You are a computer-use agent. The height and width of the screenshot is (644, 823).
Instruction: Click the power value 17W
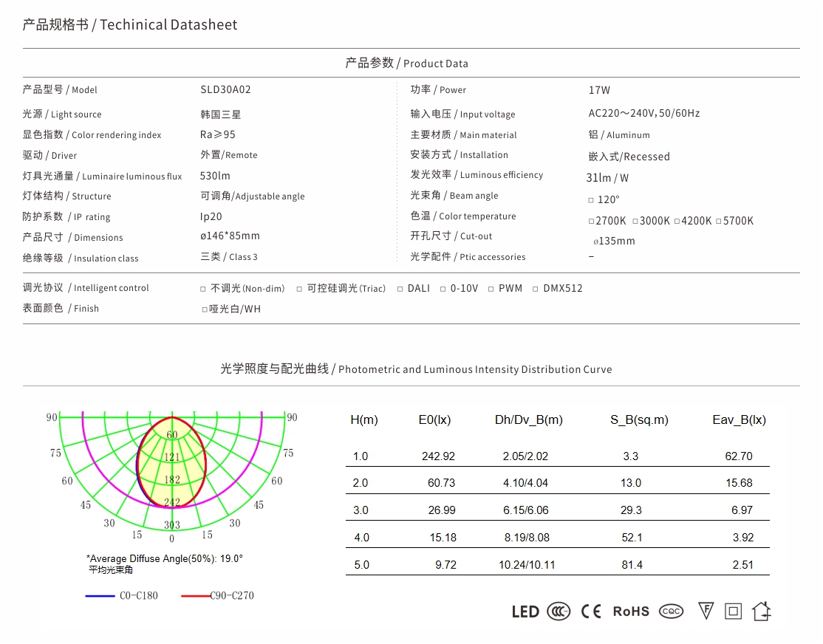click(x=599, y=90)
